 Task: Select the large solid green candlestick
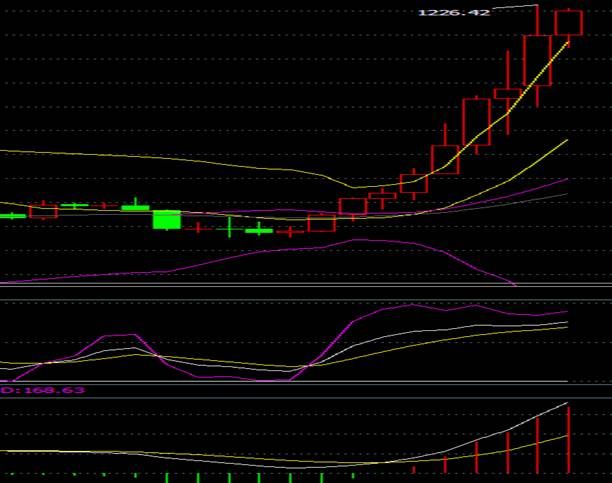(166, 219)
